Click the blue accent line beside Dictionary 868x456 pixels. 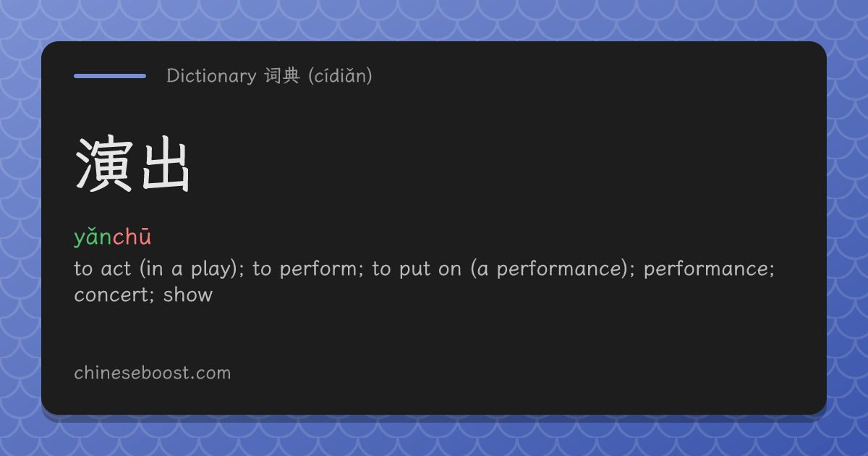[110, 75]
